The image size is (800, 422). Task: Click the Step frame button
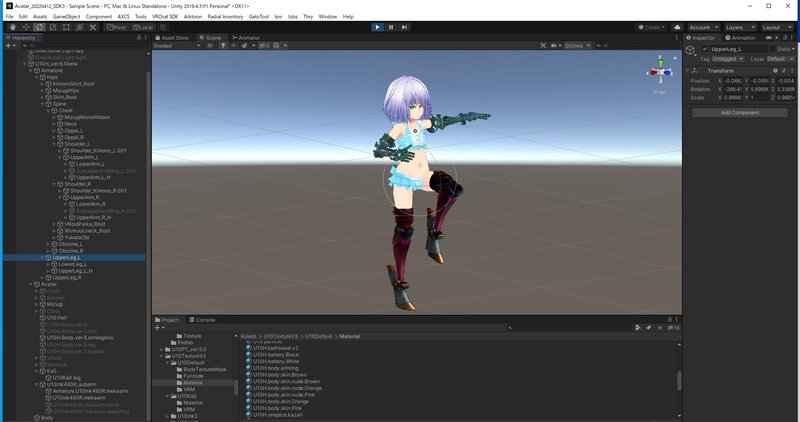404,27
